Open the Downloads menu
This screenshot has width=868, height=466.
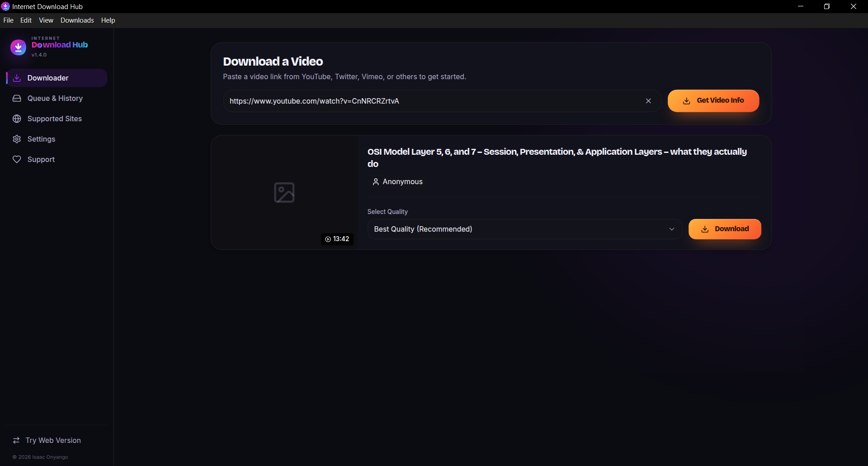pos(77,20)
